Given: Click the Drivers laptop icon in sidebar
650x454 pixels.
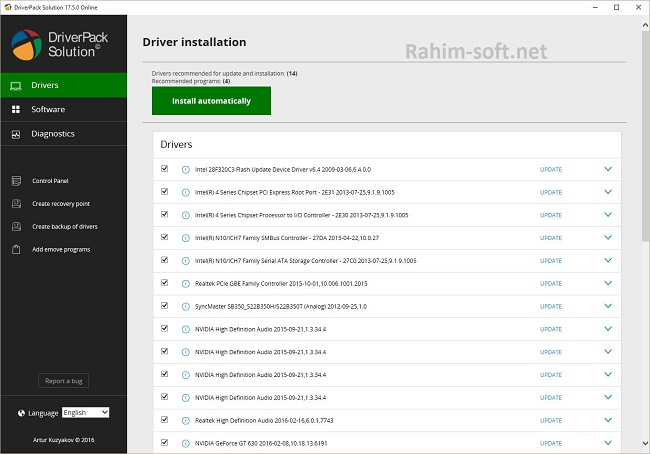Looking at the screenshot, I should (16, 86).
